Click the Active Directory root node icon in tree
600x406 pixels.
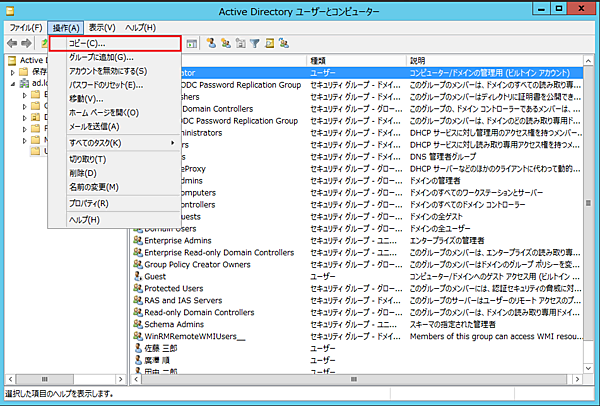tap(12, 60)
